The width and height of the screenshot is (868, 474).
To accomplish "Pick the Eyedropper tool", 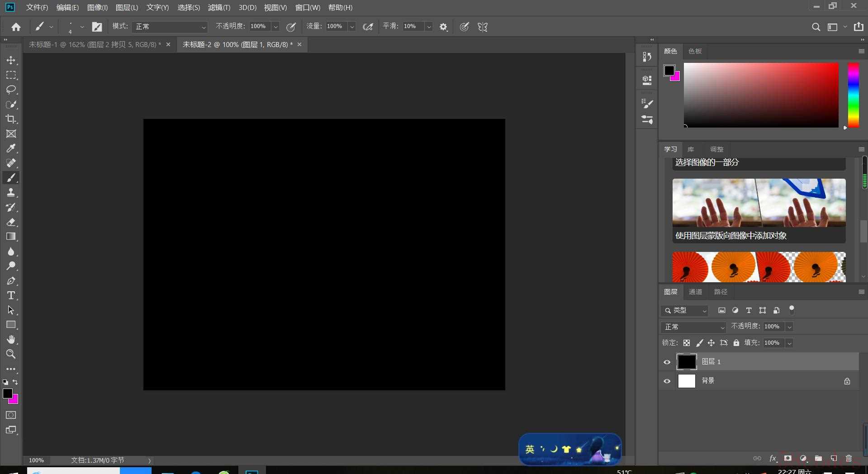I will tap(11, 148).
